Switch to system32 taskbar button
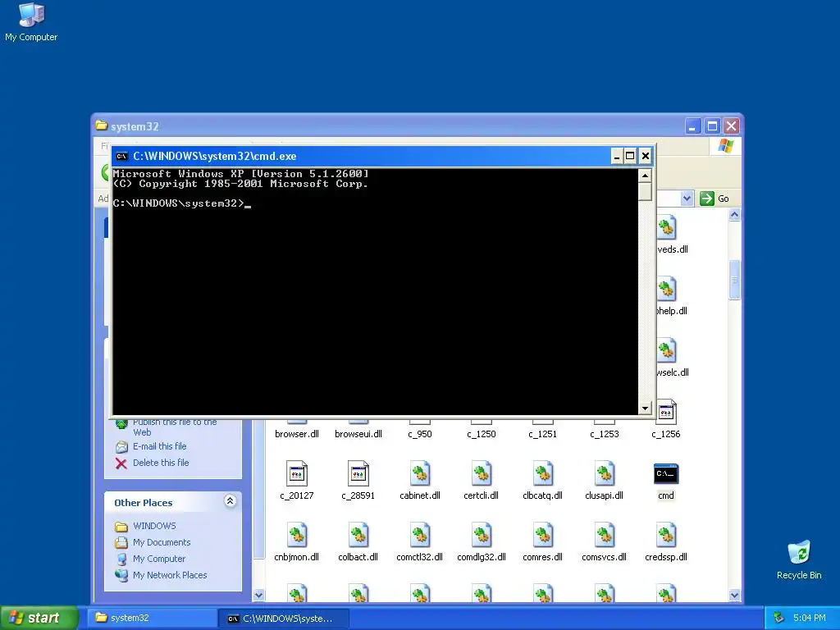Image resolution: width=840 pixels, height=630 pixels. point(152,618)
